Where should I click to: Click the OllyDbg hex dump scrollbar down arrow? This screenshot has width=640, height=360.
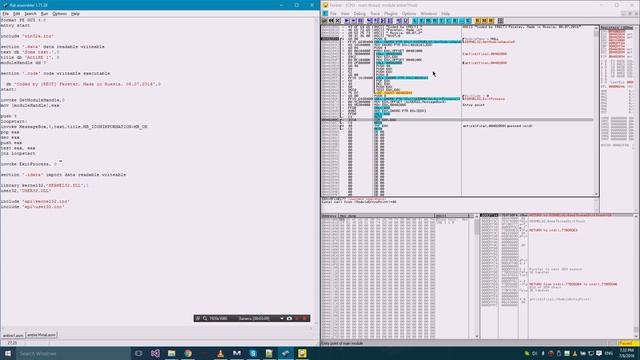pyautogui.click(x=477, y=336)
